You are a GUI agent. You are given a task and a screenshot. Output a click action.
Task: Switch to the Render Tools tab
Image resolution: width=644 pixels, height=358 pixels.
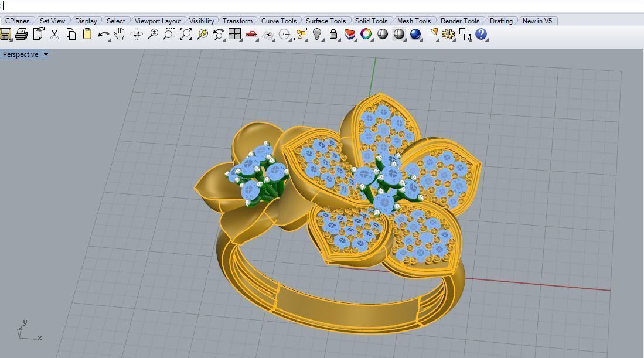coord(460,21)
